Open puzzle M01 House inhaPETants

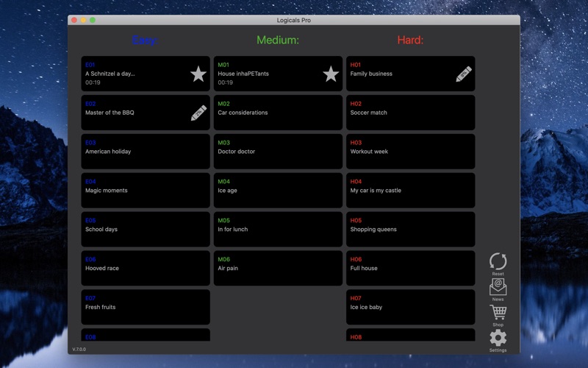(x=278, y=74)
